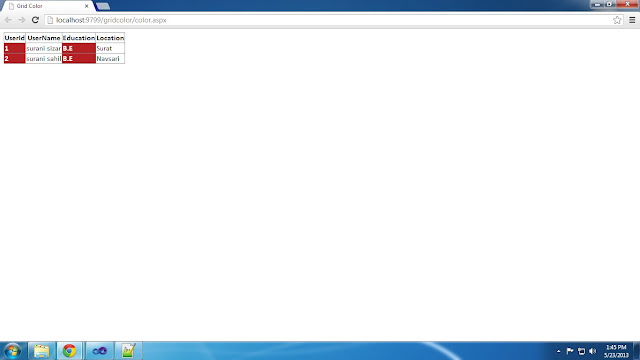Click the Show desktop strip
The image size is (640, 360).
636,351
